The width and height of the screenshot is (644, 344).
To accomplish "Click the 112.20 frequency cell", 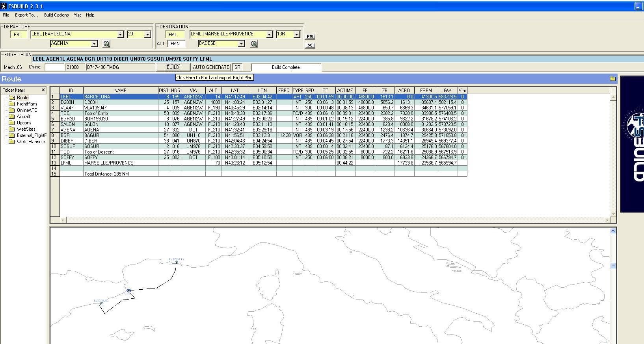I will (284, 135).
